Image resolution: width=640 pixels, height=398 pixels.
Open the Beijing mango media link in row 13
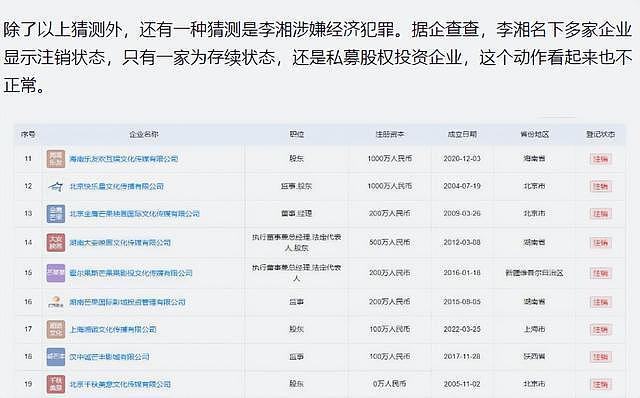coord(135,214)
